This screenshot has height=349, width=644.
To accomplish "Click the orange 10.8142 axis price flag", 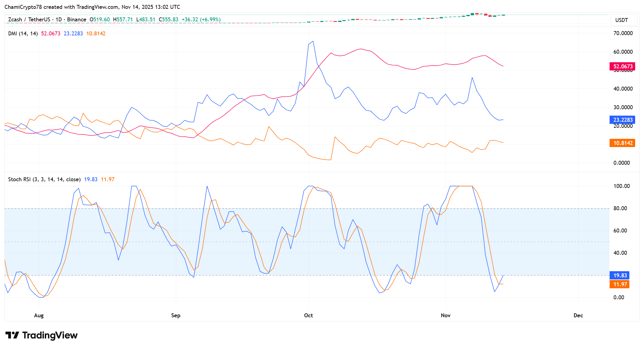I will [622, 143].
